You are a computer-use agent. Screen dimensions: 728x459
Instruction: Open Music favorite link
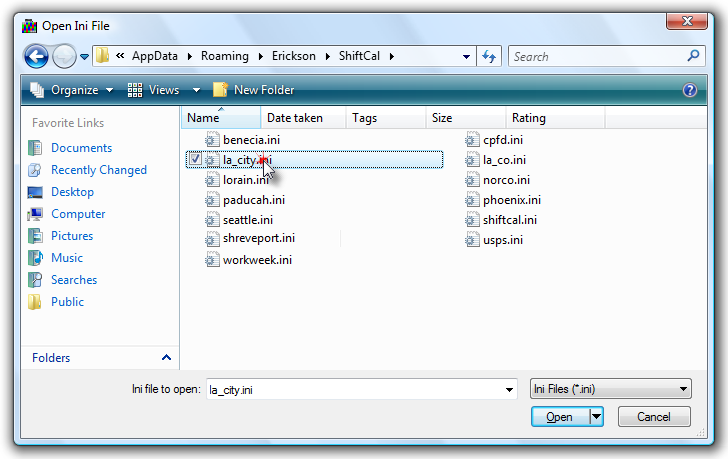(67, 258)
